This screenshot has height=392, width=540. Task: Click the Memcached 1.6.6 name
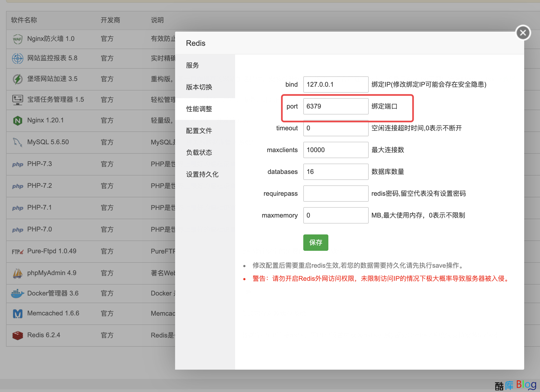click(x=53, y=313)
